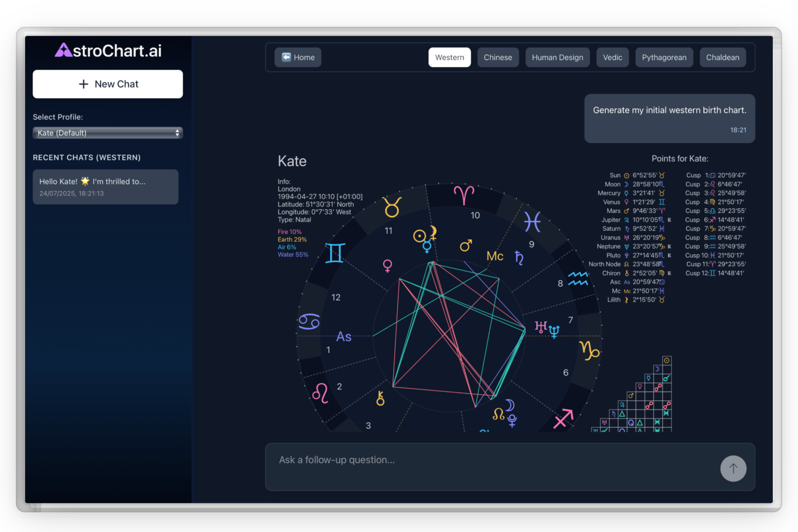
Task: Click the 'RECENT CHATS (WESTERN)' heading
Action: [86, 158]
